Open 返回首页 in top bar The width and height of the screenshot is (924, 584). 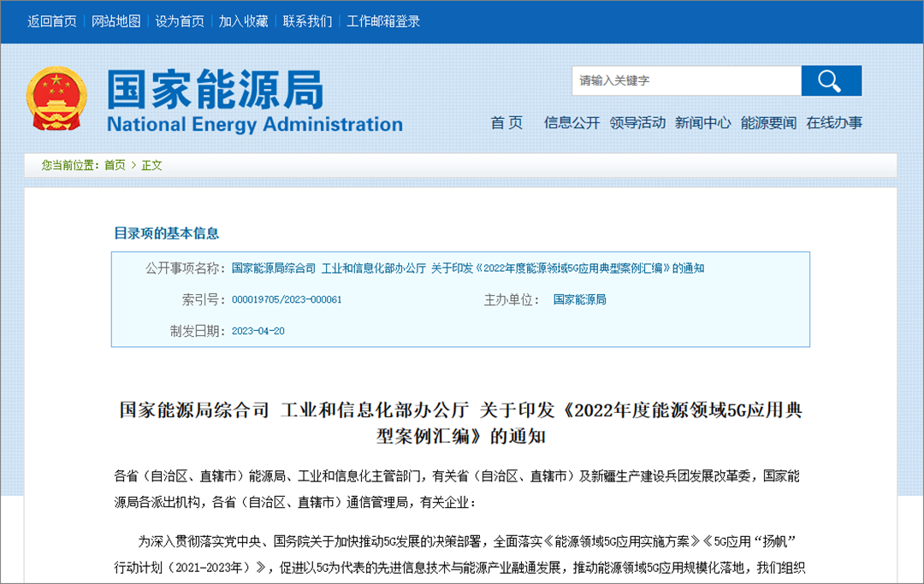52,21
